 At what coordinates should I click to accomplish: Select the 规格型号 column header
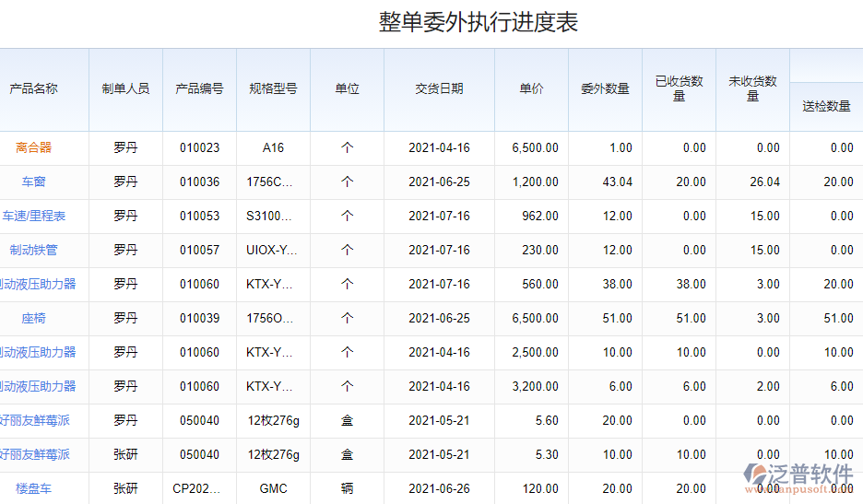tap(273, 88)
